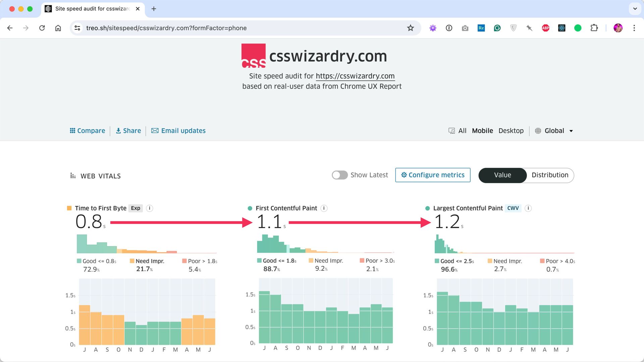
Task: Click the 72.9% Good TTFB percentage
Action: click(92, 269)
